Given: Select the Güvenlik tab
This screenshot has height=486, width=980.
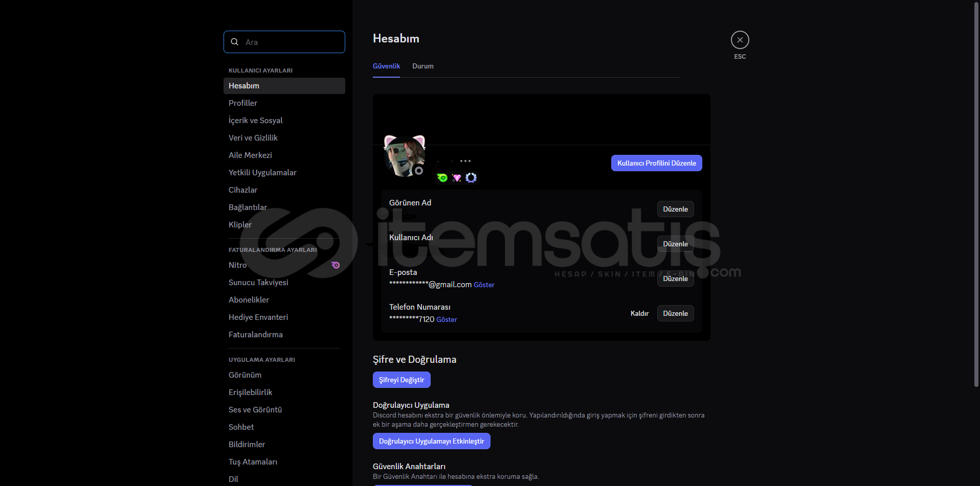Looking at the screenshot, I should (x=386, y=66).
